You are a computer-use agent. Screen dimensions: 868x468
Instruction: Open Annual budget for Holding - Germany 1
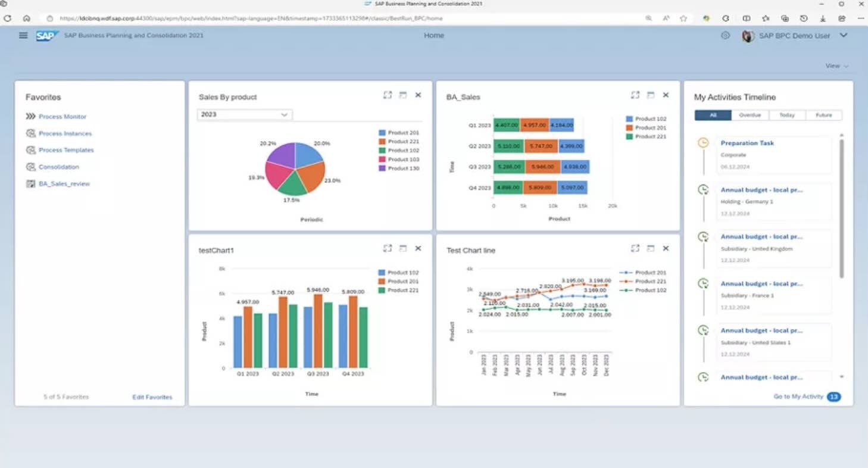[x=762, y=190]
